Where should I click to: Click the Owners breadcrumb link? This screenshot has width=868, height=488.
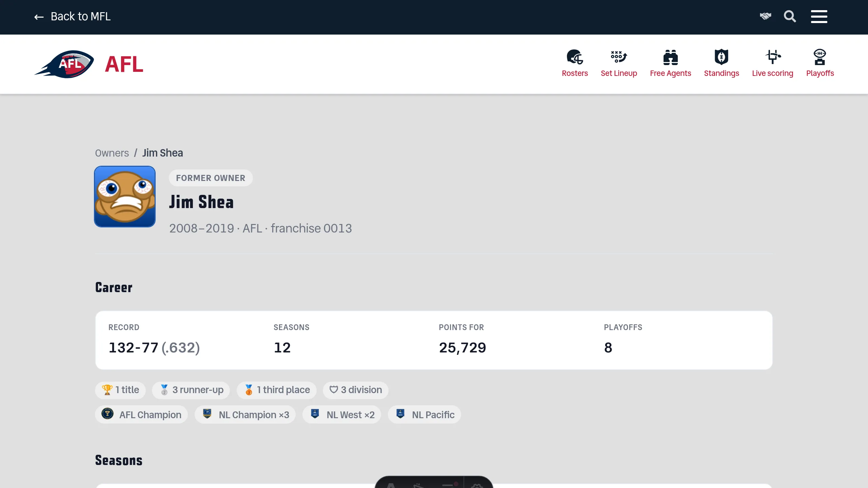(x=112, y=153)
